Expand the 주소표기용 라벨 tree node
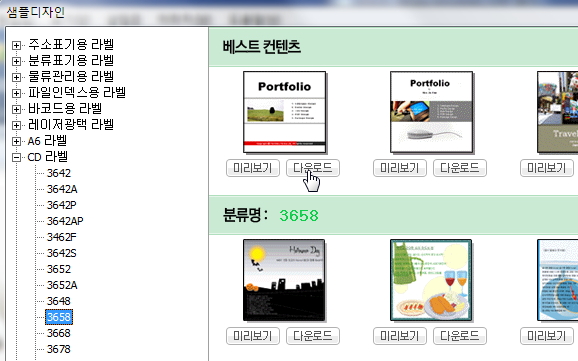This screenshot has width=578, height=361. click(x=16, y=45)
